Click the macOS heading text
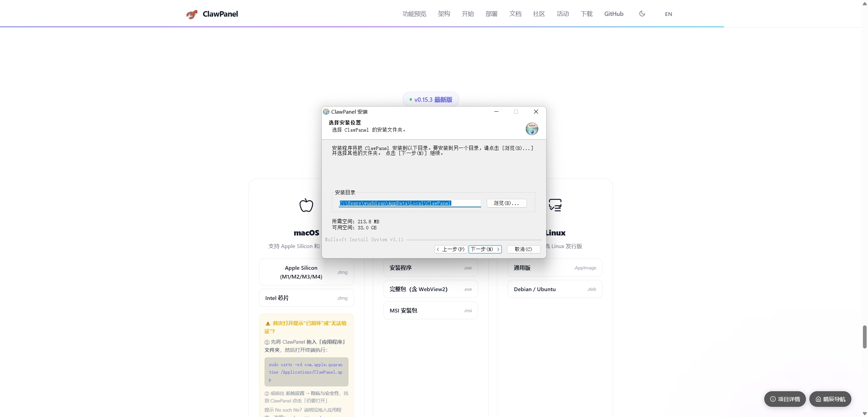Screen dimensions: 868x417 (307, 233)
